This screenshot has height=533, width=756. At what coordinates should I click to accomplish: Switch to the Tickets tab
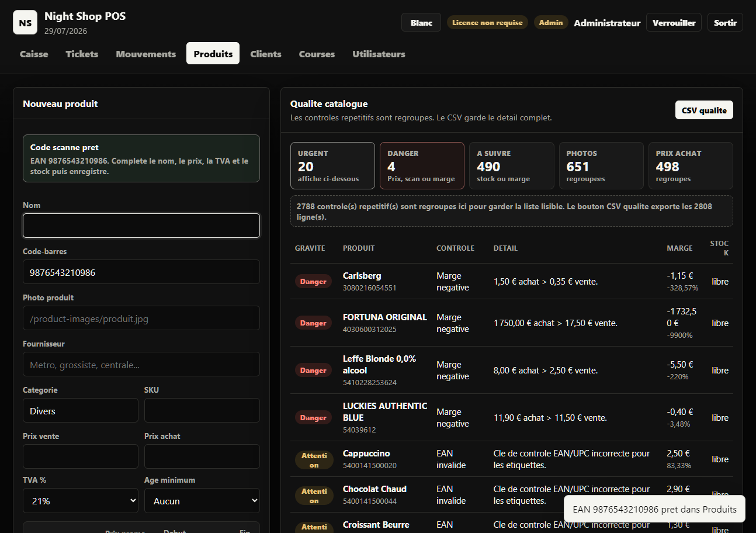82,54
